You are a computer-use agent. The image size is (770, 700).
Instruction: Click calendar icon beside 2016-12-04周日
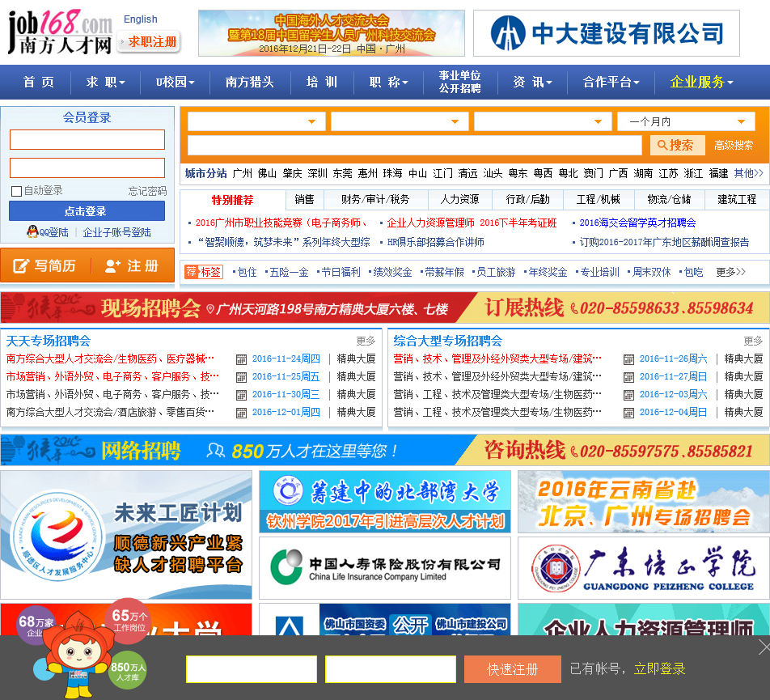pos(628,413)
